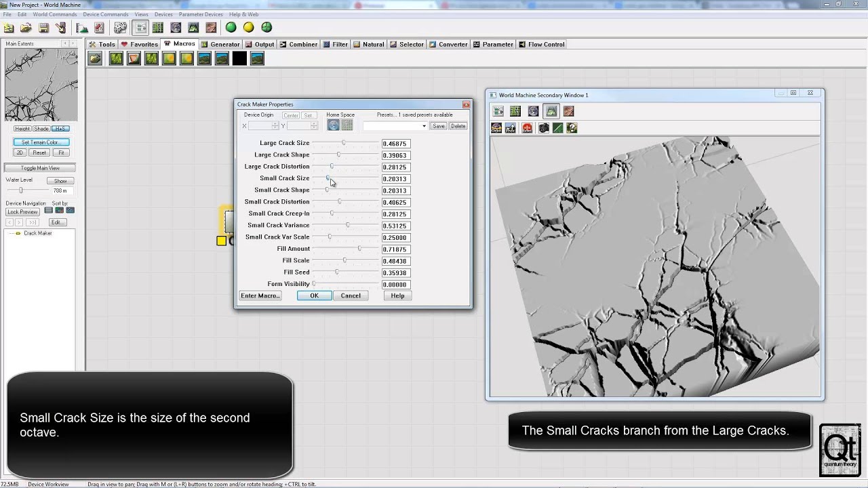Click Layout view icon in Secondary Window
This screenshot has height=488, width=868.
click(515, 111)
